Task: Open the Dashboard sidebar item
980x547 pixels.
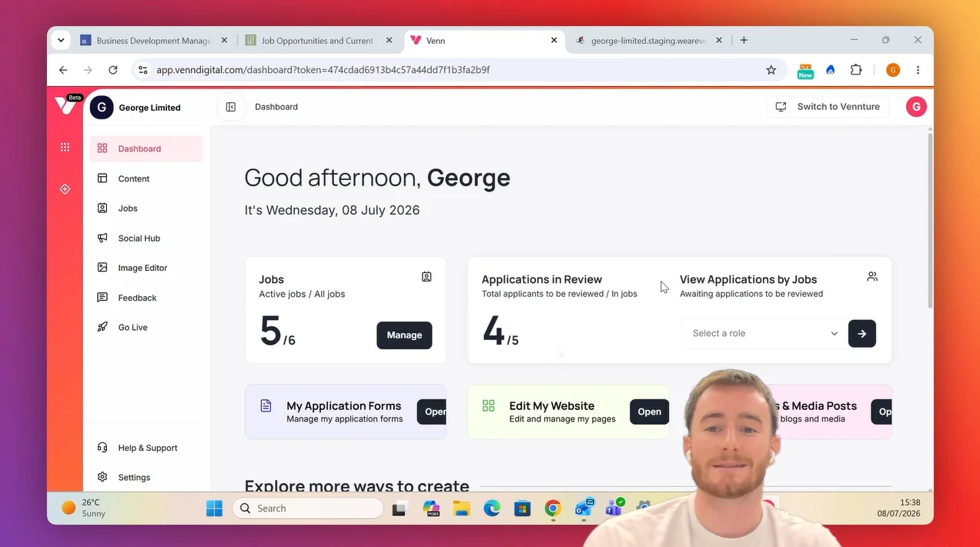Action: [x=146, y=148]
